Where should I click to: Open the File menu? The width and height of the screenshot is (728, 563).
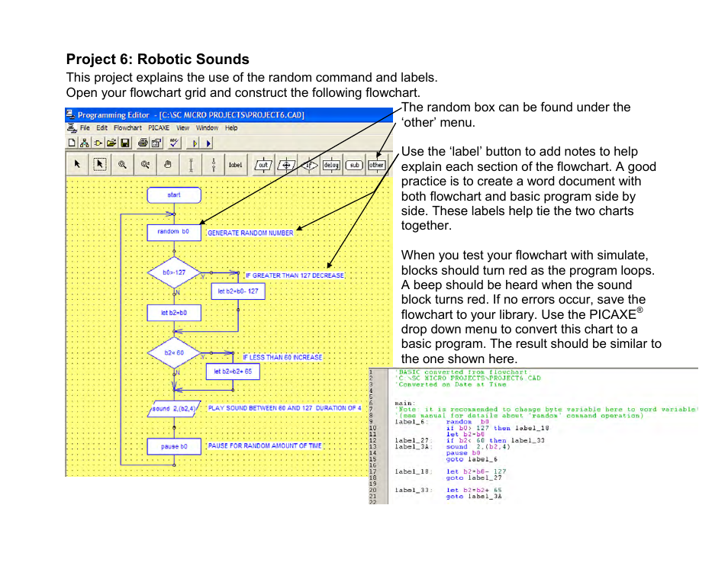pyautogui.click(x=85, y=127)
